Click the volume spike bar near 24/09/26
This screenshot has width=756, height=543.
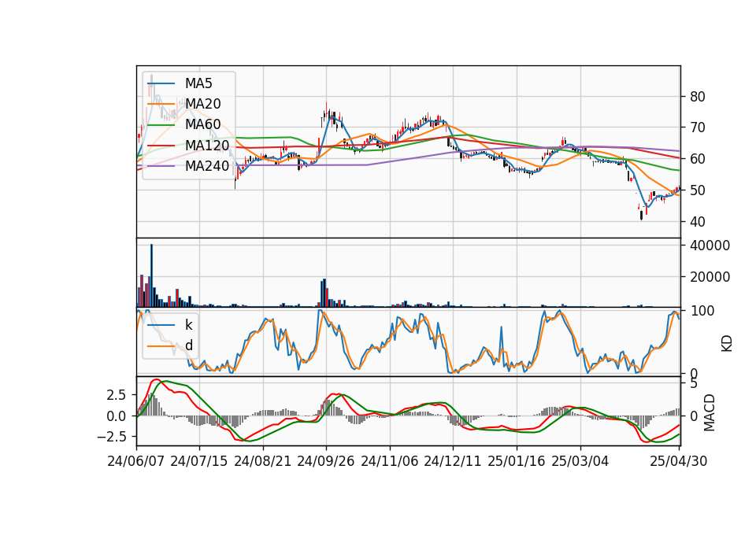[324, 293]
